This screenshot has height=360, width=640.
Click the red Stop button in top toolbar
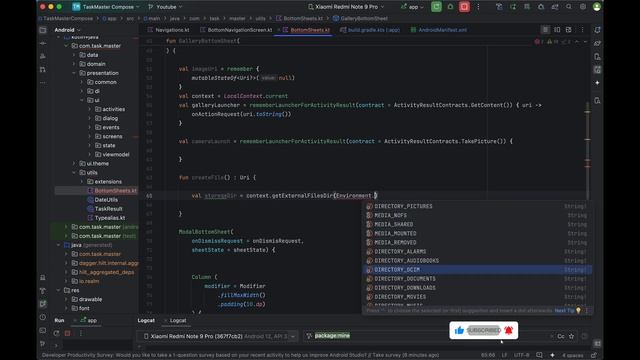464,7
